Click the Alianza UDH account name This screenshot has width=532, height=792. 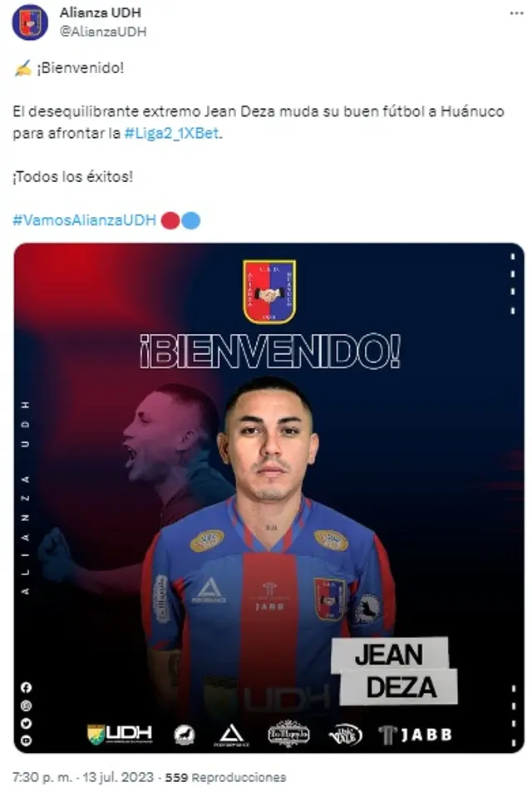(x=100, y=12)
